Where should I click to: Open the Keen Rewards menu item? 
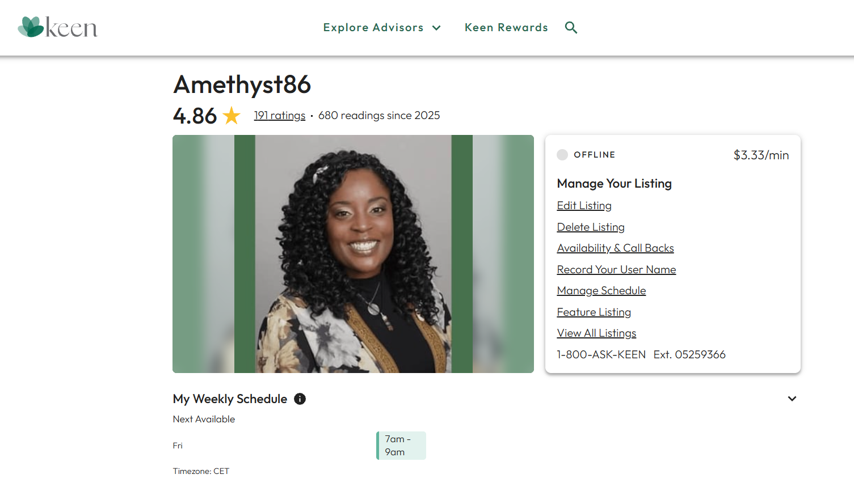click(x=506, y=27)
